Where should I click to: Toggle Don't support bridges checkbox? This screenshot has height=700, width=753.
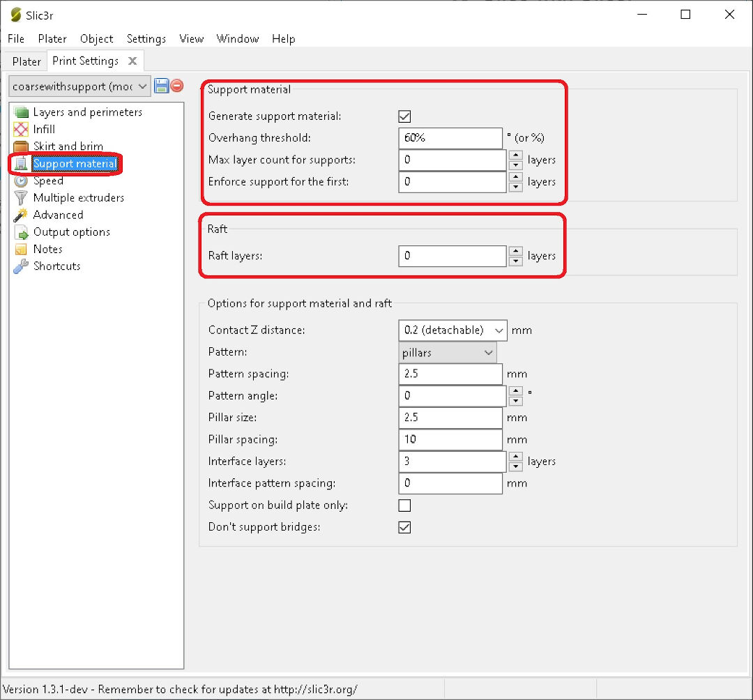[404, 527]
